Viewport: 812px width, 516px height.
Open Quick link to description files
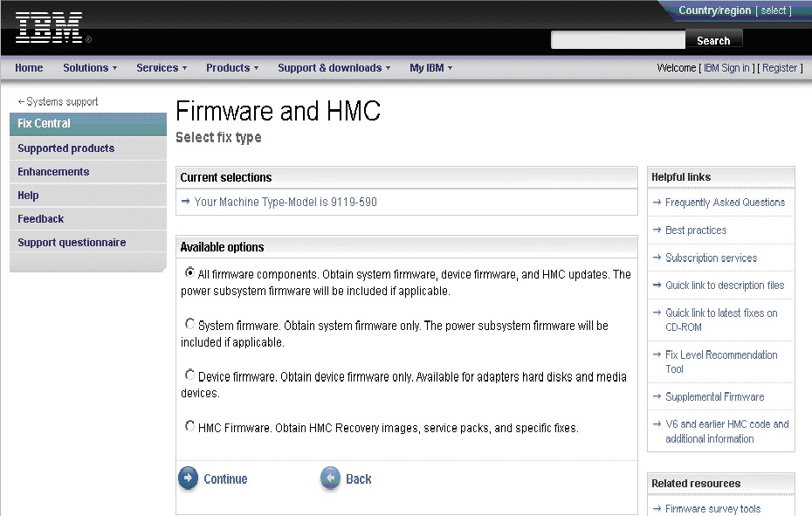coord(725,286)
